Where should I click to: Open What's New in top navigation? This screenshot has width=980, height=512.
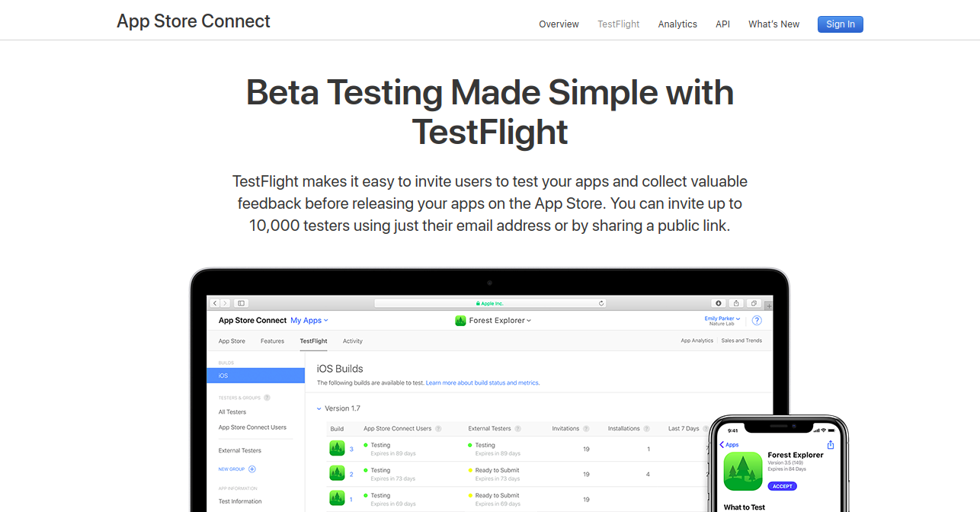pyautogui.click(x=773, y=24)
